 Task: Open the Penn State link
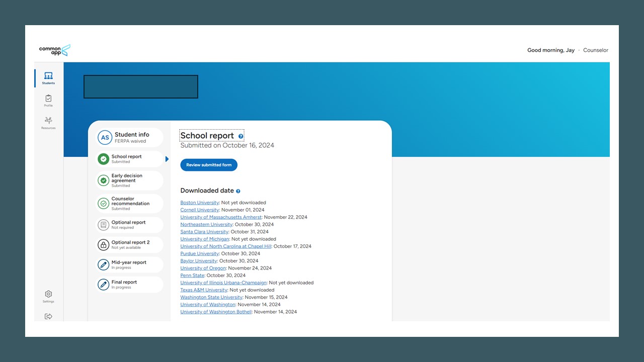[193, 276]
